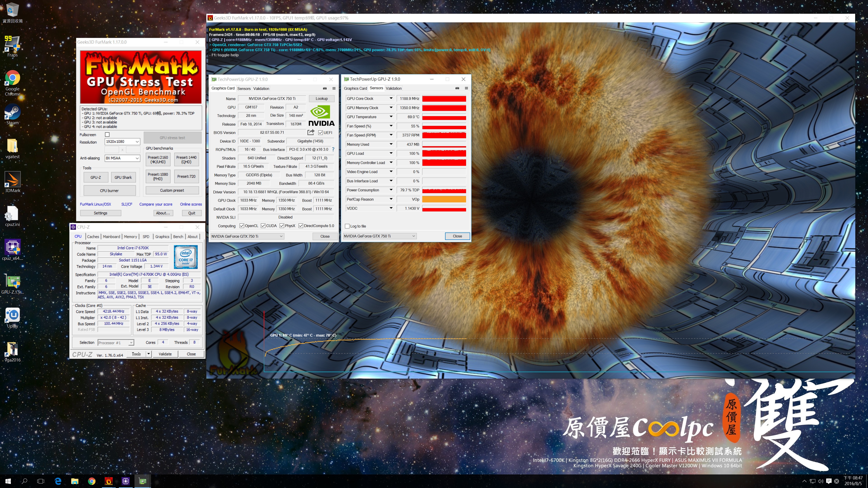Click BIOS Version field in GPU-Z

point(272,133)
